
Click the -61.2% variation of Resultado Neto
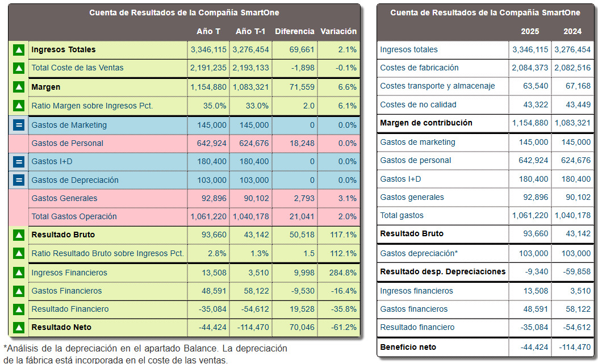[x=344, y=327]
